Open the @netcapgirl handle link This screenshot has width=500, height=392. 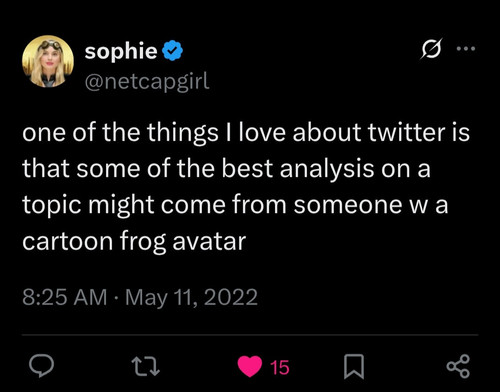(147, 81)
